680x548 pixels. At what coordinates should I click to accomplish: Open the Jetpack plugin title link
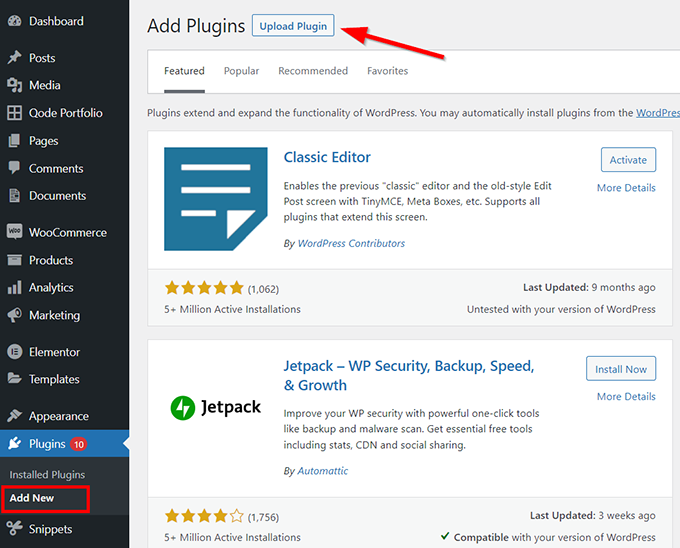(409, 375)
